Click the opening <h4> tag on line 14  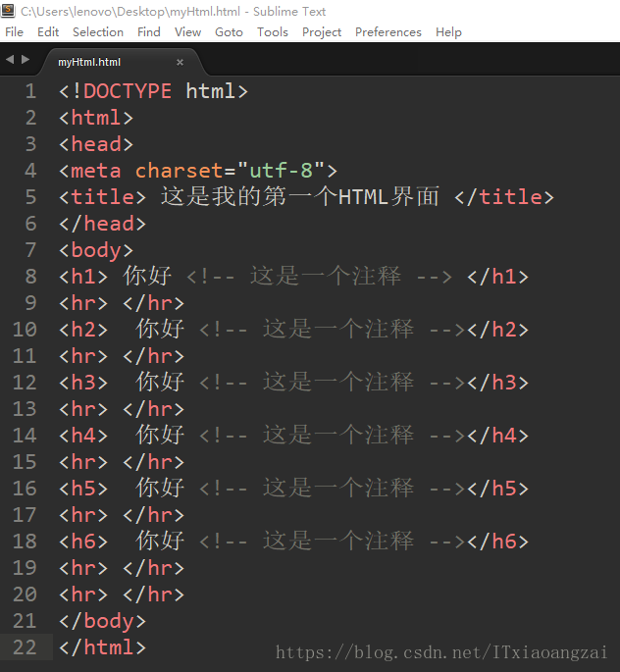click(83, 436)
